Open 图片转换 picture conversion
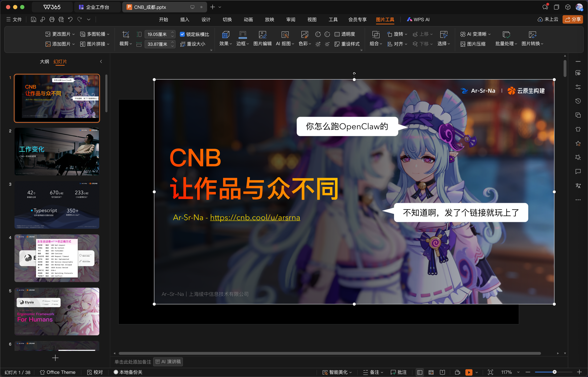Image resolution: width=588 pixels, height=377 pixels. point(532,38)
